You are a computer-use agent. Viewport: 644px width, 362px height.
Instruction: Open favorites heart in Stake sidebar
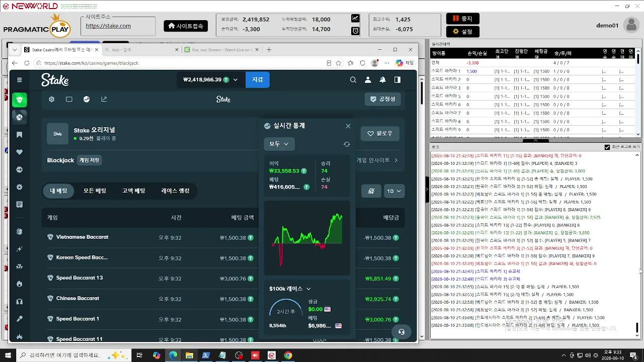(x=20, y=152)
